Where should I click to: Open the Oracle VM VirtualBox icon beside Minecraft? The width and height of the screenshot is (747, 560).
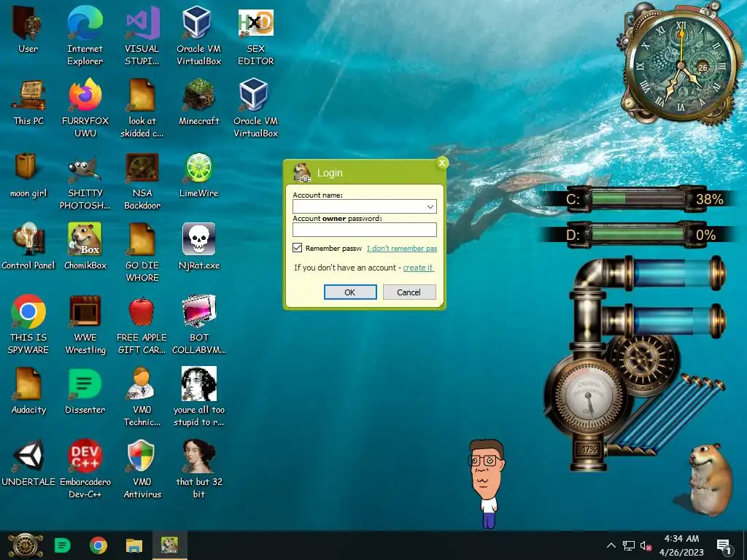255,108
